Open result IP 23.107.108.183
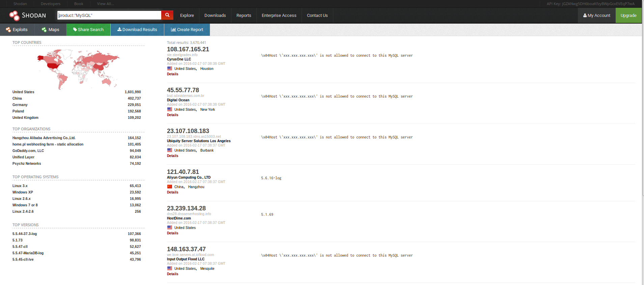 [x=188, y=131]
